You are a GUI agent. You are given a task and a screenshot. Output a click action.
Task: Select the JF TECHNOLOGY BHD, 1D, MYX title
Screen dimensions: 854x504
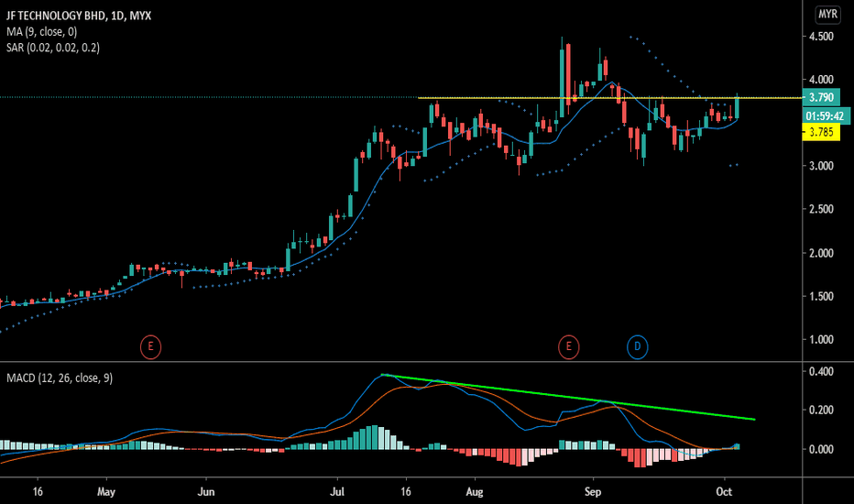pos(79,16)
